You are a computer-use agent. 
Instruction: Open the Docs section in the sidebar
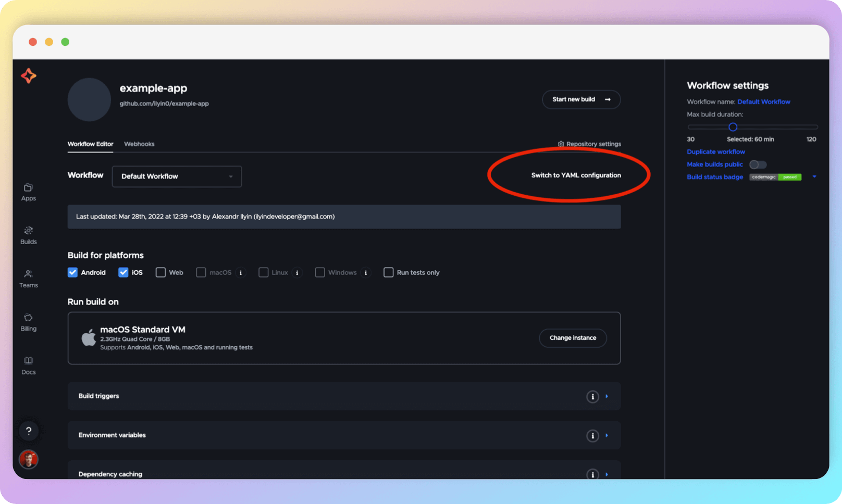click(x=28, y=365)
